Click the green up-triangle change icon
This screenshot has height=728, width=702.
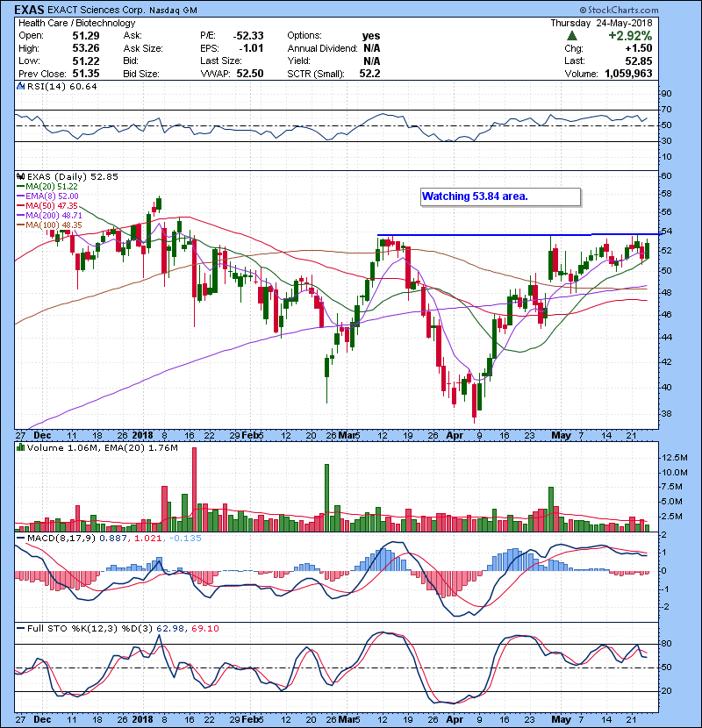point(572,36)
